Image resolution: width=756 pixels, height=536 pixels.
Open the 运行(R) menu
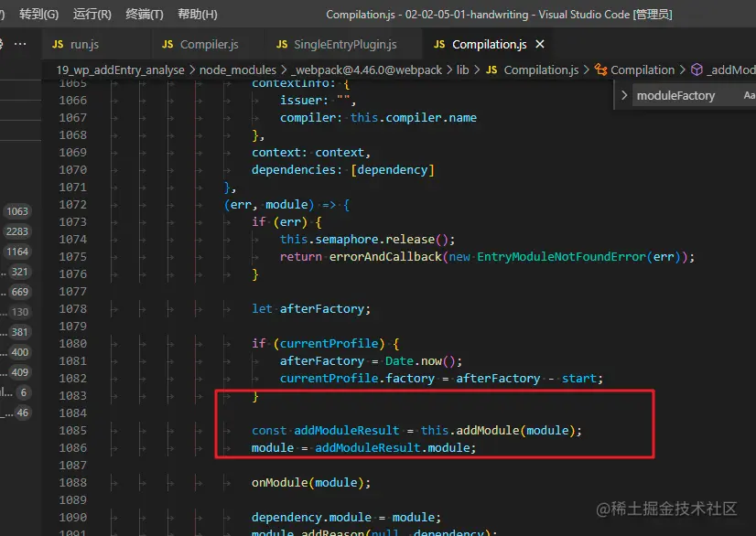92,15
